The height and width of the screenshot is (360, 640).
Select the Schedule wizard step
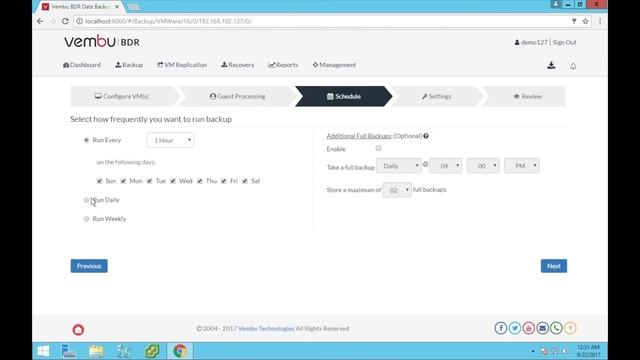click(344, 96)
